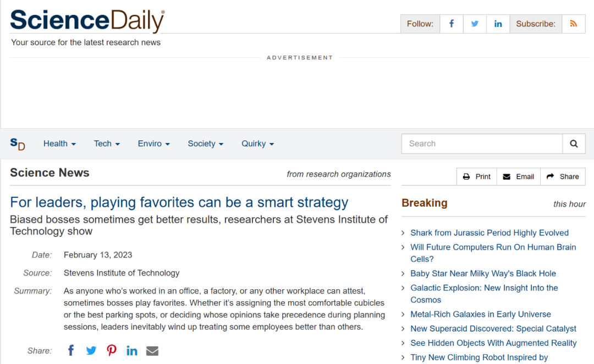The image size is (594, 364).
Task: Click the Facebook follow icon in header
Action: 452,24
